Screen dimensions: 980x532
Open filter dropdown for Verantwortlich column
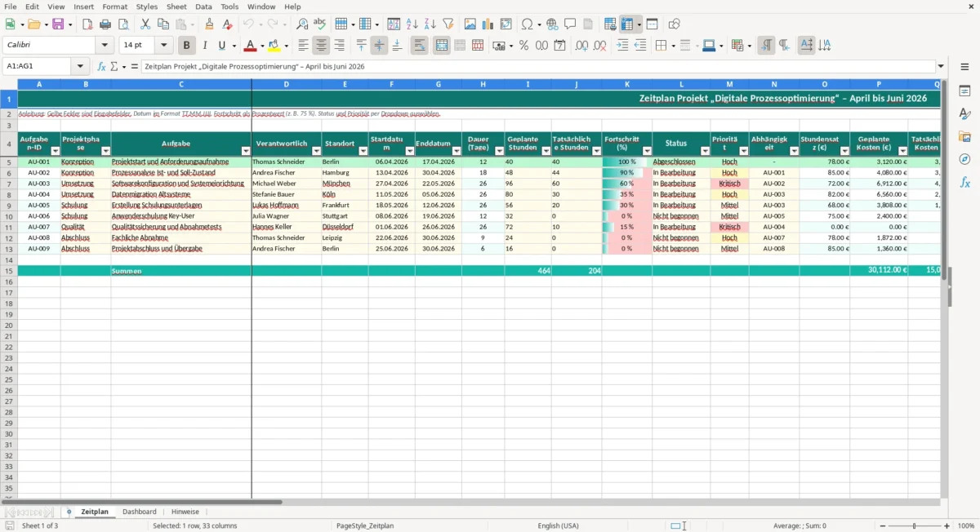pos(315,151)
